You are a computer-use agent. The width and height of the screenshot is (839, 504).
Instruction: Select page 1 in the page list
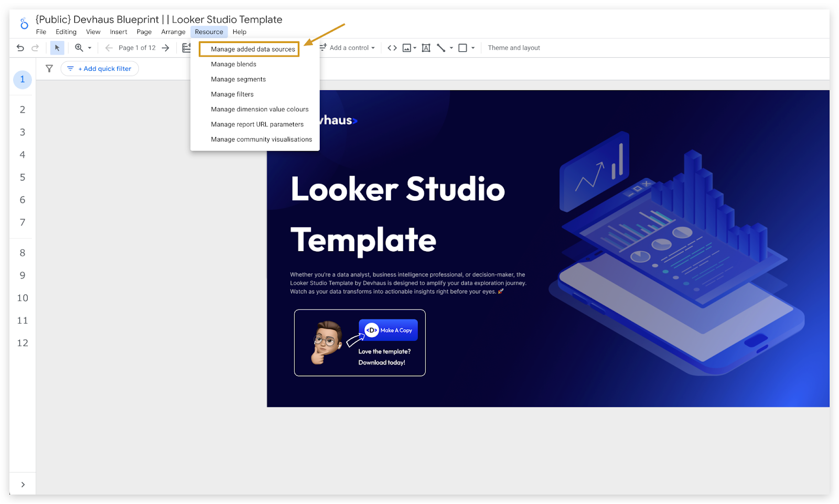tap(23, 80)
